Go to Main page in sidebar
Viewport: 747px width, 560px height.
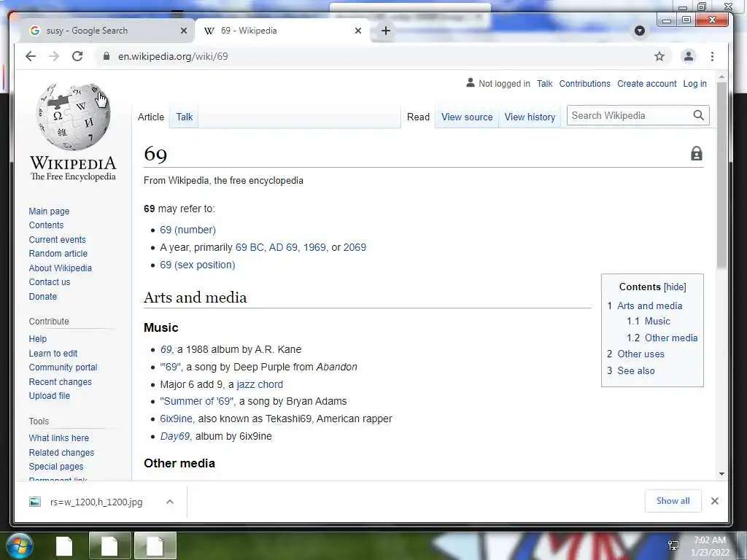[x=49, y=211]
